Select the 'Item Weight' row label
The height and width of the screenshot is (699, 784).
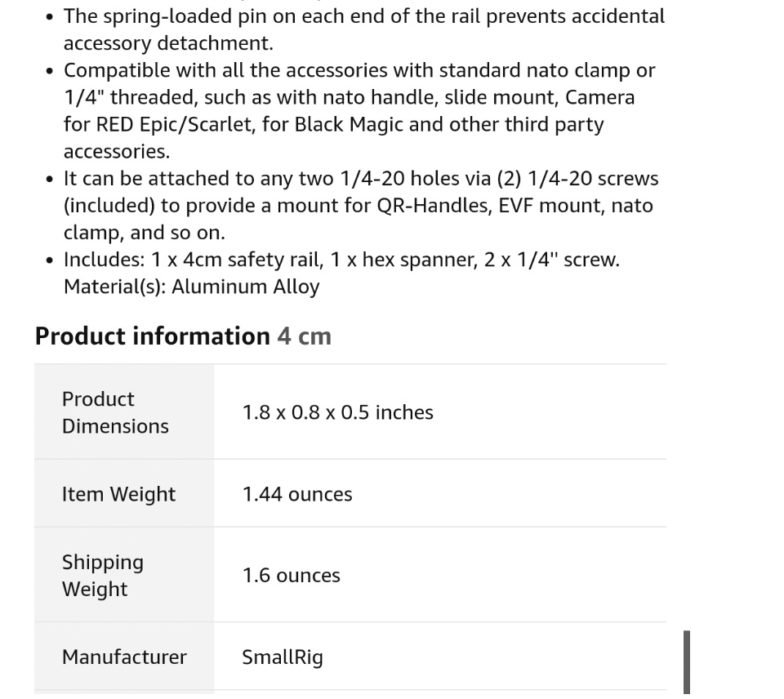point(118,494)
